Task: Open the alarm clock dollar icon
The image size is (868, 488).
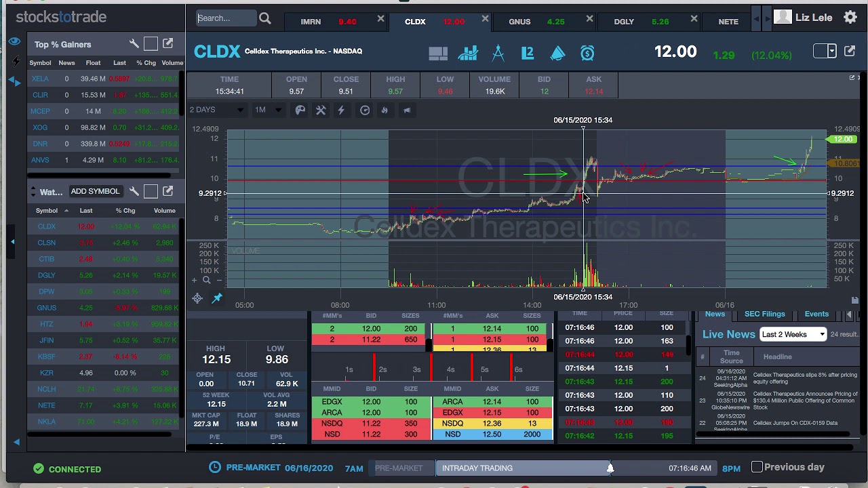Action: (x=587, y=53)
